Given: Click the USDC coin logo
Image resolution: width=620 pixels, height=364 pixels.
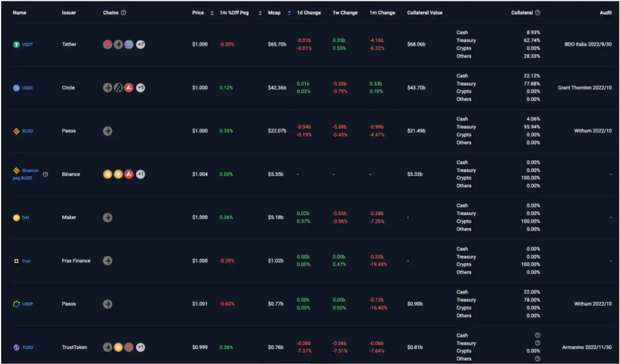Looking at the screenshot, I should [x=16, y=88].
